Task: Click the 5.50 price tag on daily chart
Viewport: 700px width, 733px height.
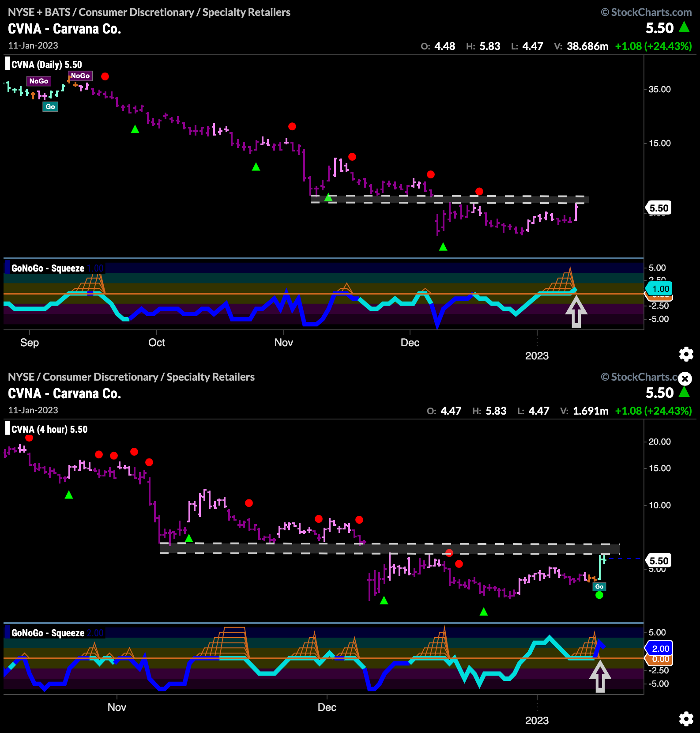Action: point(659,208)
